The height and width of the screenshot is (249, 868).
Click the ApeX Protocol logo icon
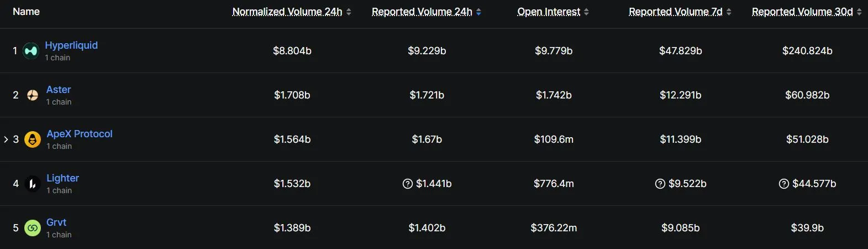(33, 139)
